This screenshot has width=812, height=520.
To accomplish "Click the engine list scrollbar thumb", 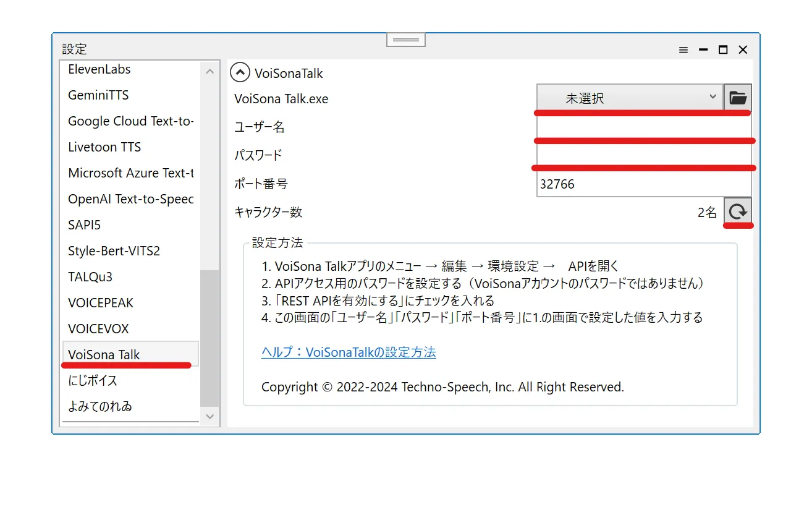I will pyautogui.click(x=209, y=338).
